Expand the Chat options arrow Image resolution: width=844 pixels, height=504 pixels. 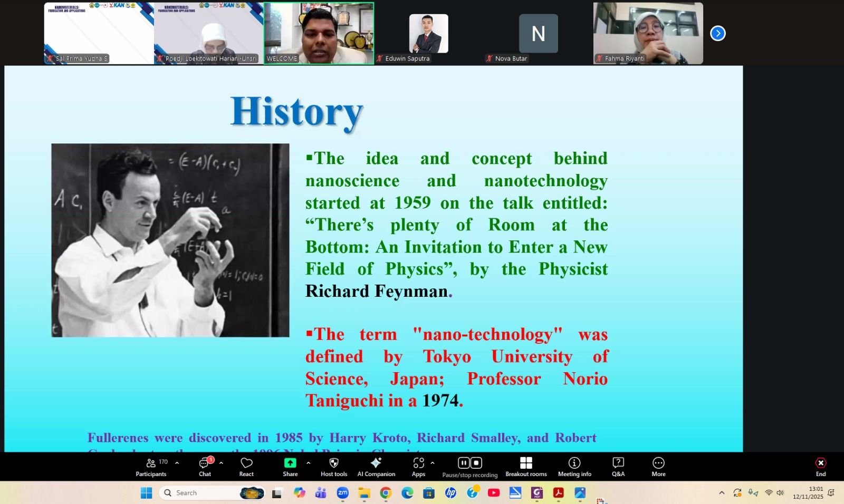click(221, 463)
